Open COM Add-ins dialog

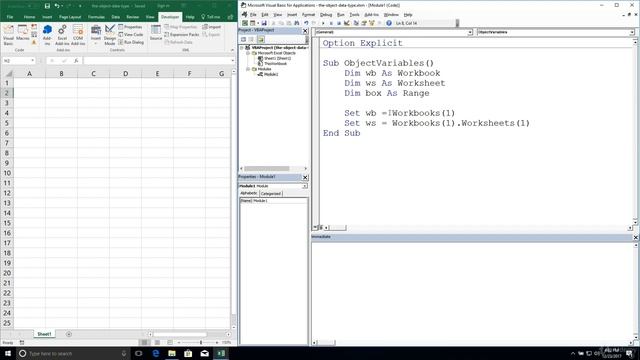point(78,35)
